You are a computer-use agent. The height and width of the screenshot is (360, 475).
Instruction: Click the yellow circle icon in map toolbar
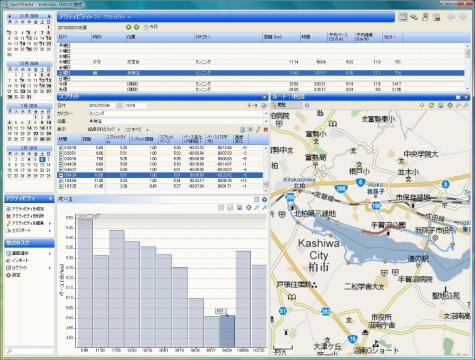click(x=422, y=105)
